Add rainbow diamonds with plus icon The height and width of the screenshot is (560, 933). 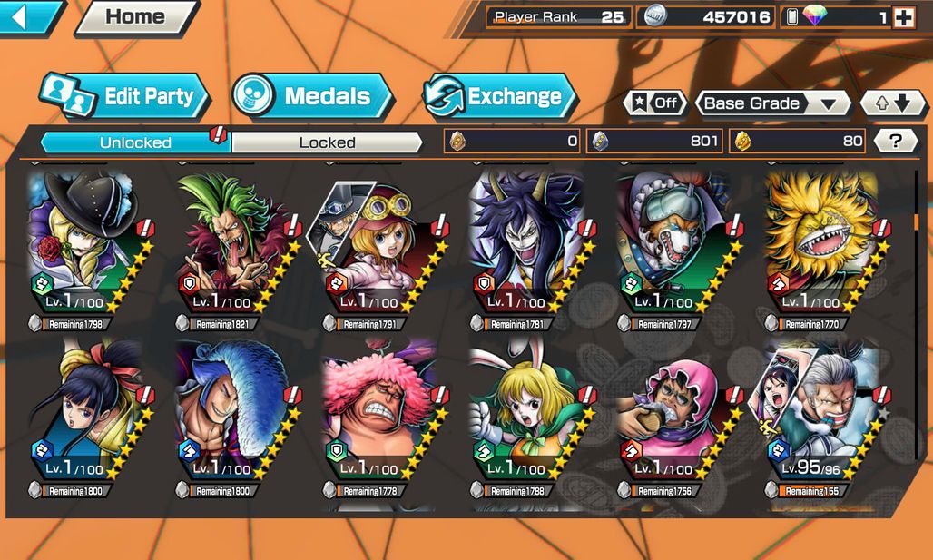904,18
